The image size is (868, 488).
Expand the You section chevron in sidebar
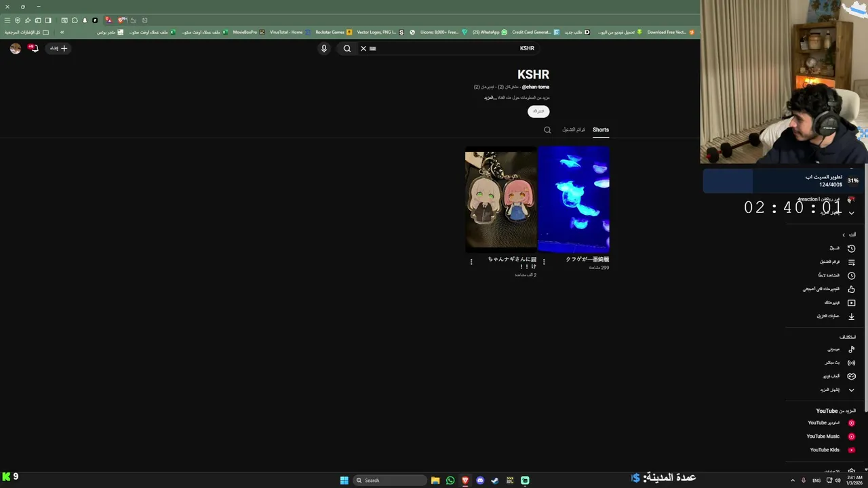pos(844,235)
